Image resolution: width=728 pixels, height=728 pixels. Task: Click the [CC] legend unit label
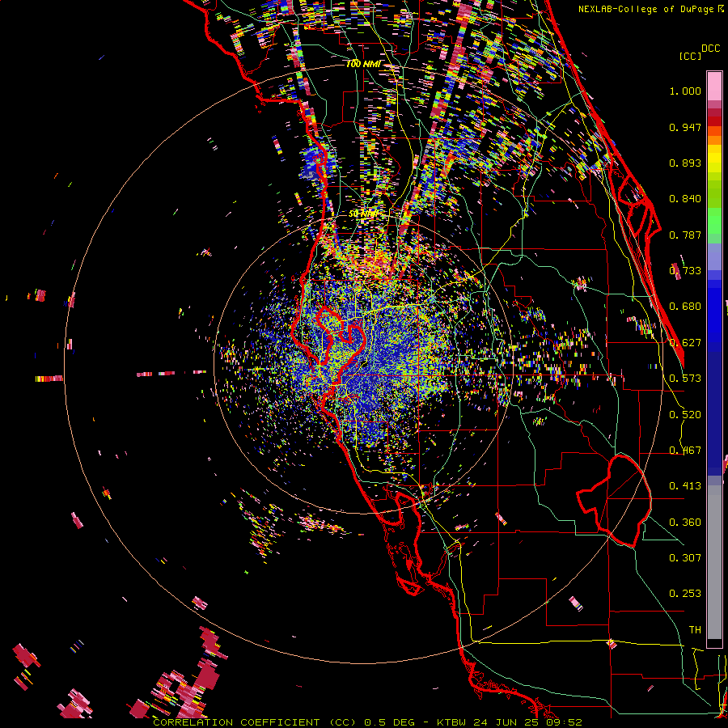pyautogui.click(x=690, y=56)
